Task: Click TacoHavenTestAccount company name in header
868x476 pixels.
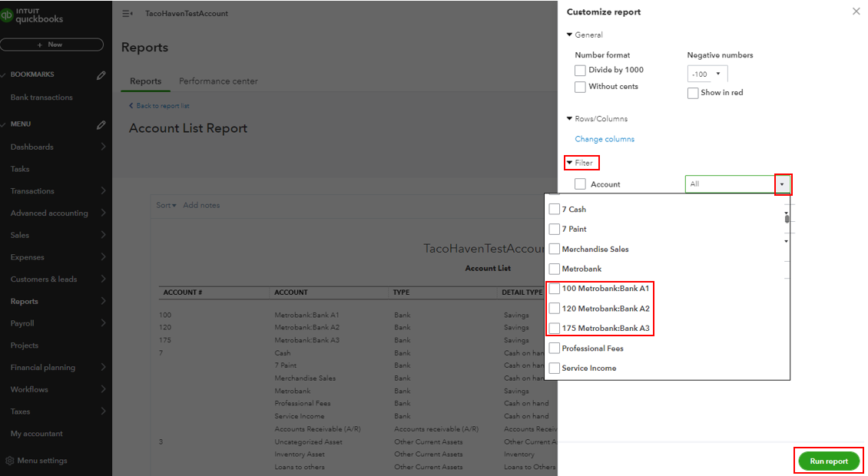Action: click(187, 13)
